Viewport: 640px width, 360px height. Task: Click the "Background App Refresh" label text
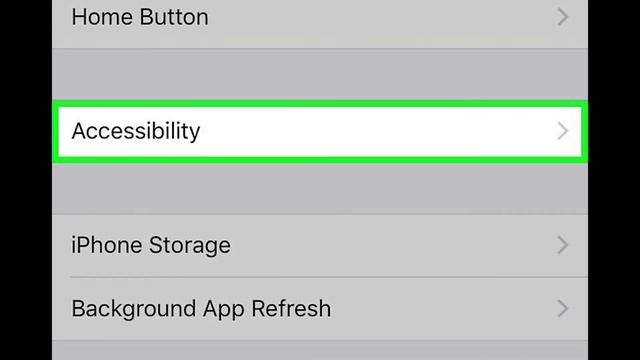coord(201,309)
